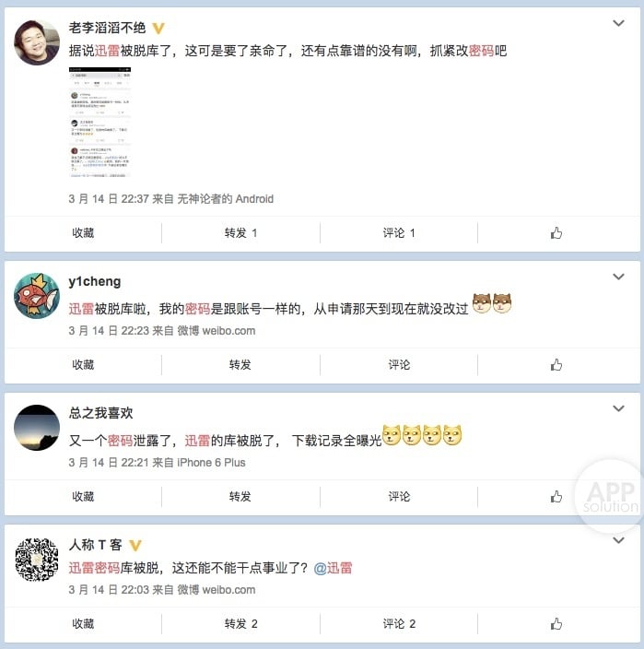Open the y1cheng username link
This screenshot has height=649, width=644.
coord(95,281)
